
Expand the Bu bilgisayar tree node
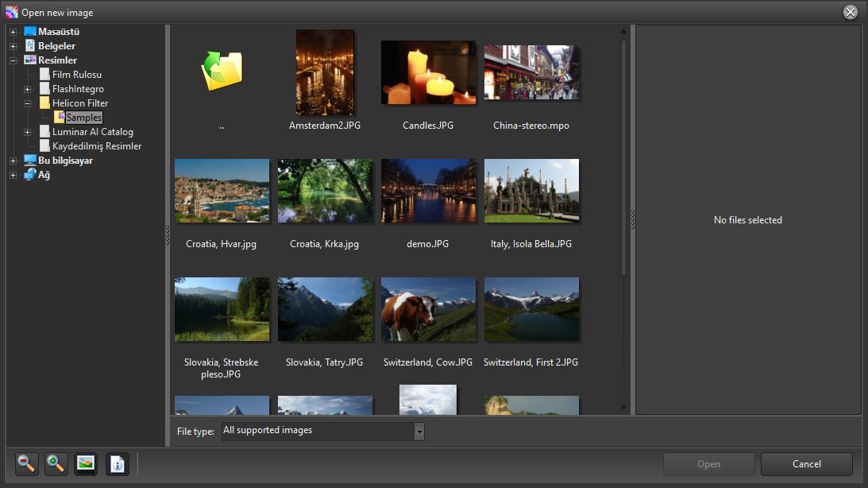click(x=14, y=161)
